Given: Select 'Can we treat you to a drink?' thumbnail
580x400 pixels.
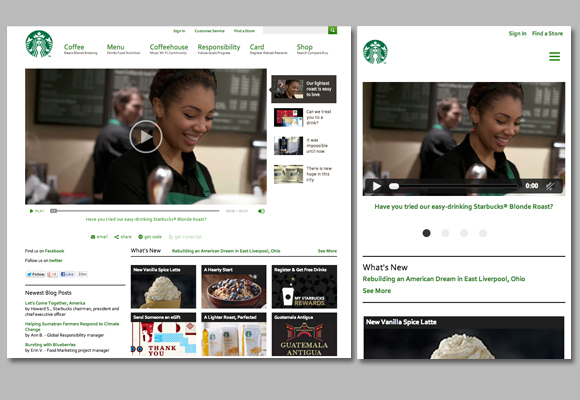Looking at the screenshot, I should [x=304, y=117].
